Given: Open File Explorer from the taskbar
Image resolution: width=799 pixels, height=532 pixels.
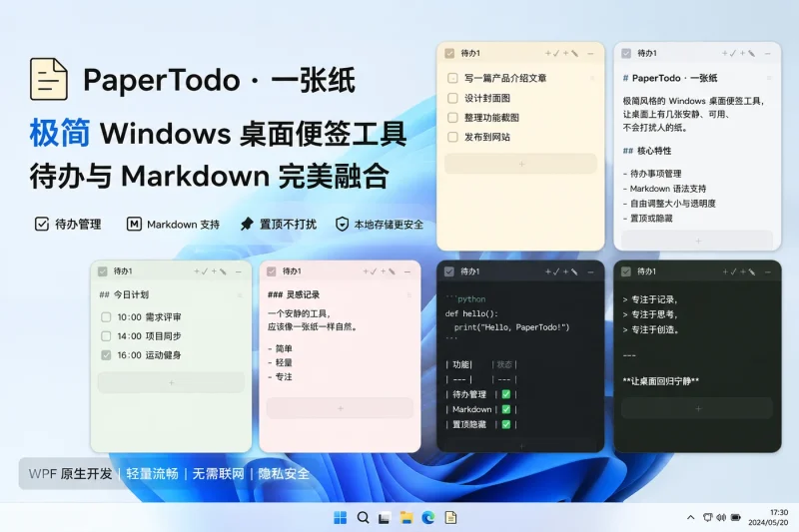Looking at the screenshot, I should pyautogui.click(x=406, y=518).
